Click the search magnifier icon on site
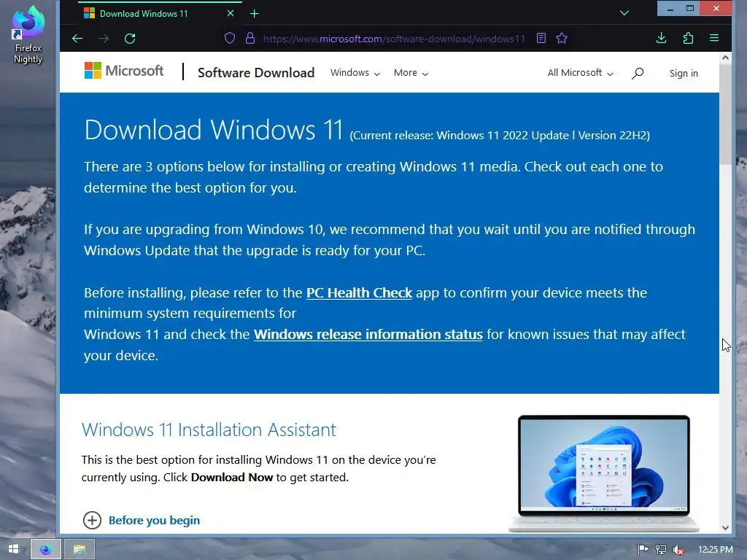The height and width of the screenshot is (560, 747). (638, 73)
